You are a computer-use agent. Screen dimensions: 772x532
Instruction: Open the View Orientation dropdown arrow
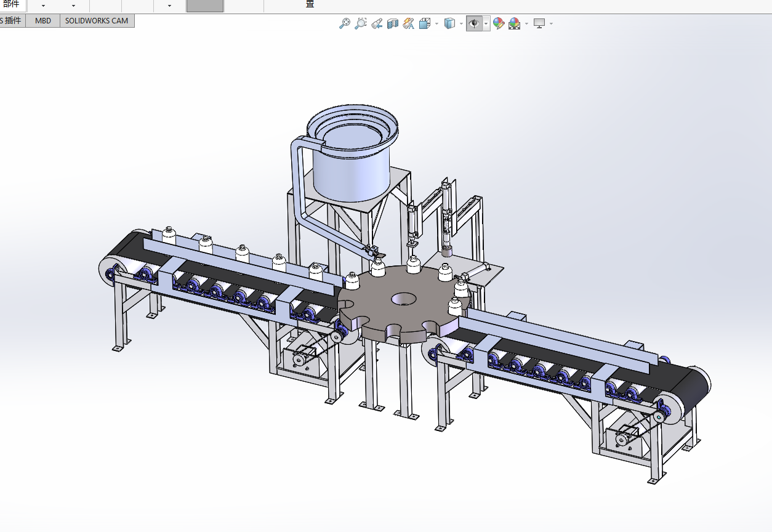(x=436, y=23)
